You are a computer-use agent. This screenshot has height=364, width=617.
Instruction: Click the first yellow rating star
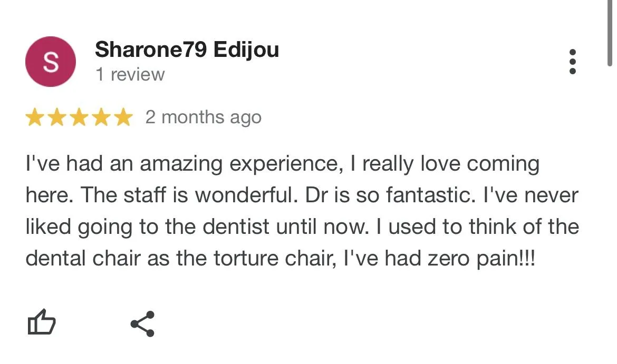pyautogui.click(x=35, y=117)
